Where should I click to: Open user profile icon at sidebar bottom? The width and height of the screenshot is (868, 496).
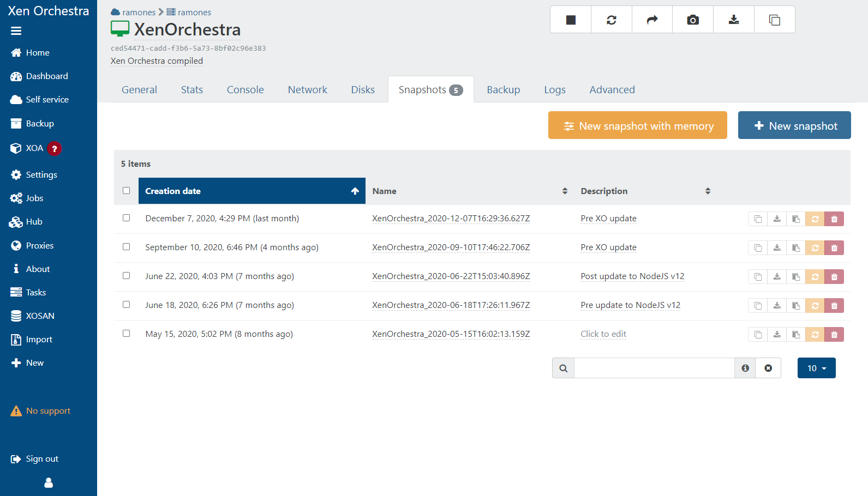coord(49,482)
